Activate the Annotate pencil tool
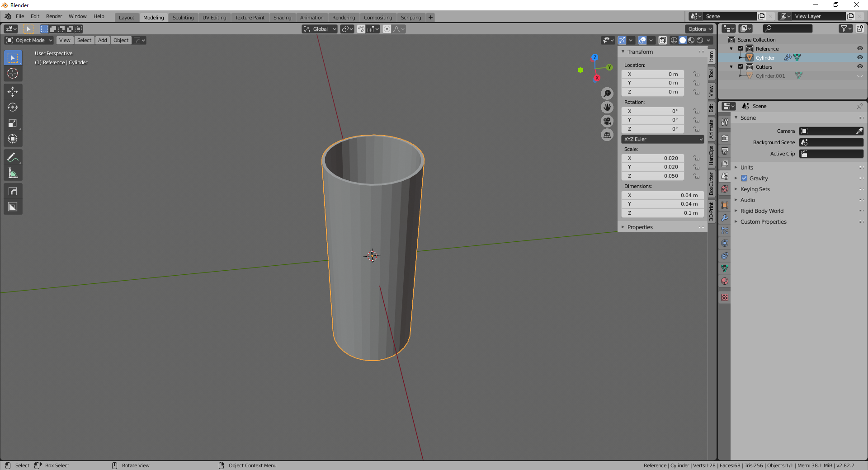This screenshot has width=868, height=470. [13, 157]
